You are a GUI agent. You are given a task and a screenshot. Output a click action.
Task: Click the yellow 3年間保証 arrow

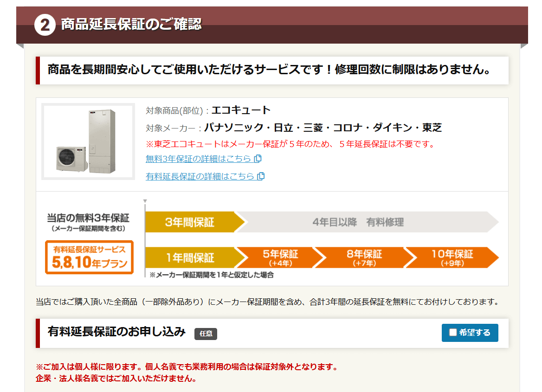(190, 222)
